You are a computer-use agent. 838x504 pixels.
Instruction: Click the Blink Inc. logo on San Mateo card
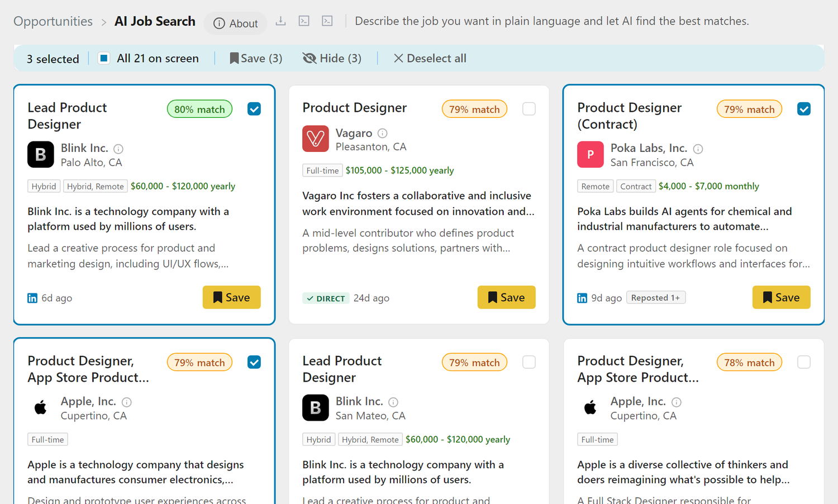(316, 408)
